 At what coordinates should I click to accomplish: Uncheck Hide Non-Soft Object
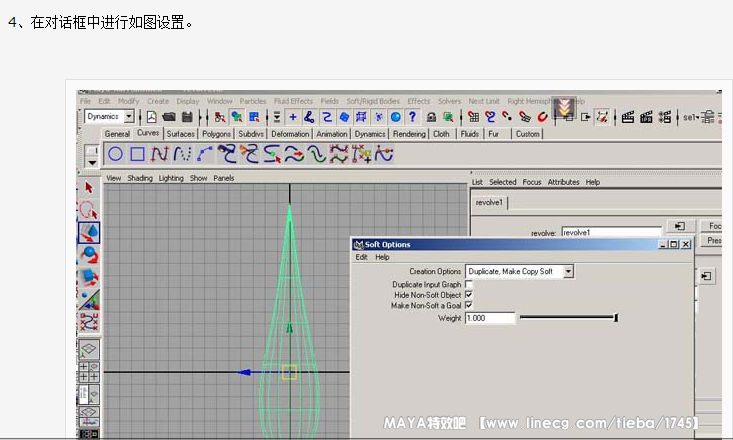point(469,295)
